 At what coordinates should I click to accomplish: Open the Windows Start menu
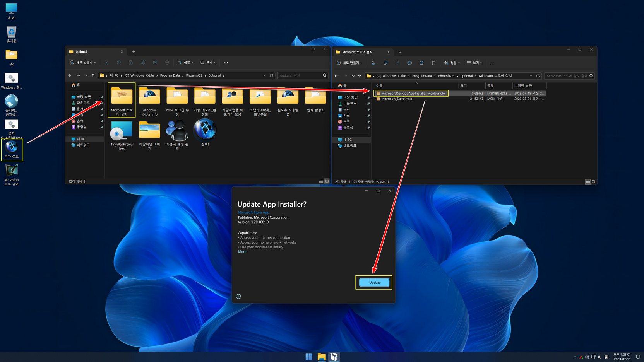(x=308, y=357)
